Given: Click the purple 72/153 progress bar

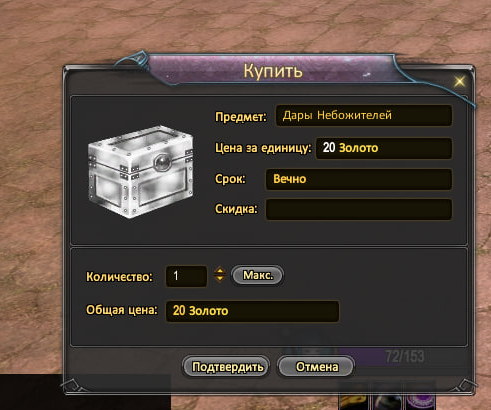Looking at the screenshot, I should [x=383, y=356].
